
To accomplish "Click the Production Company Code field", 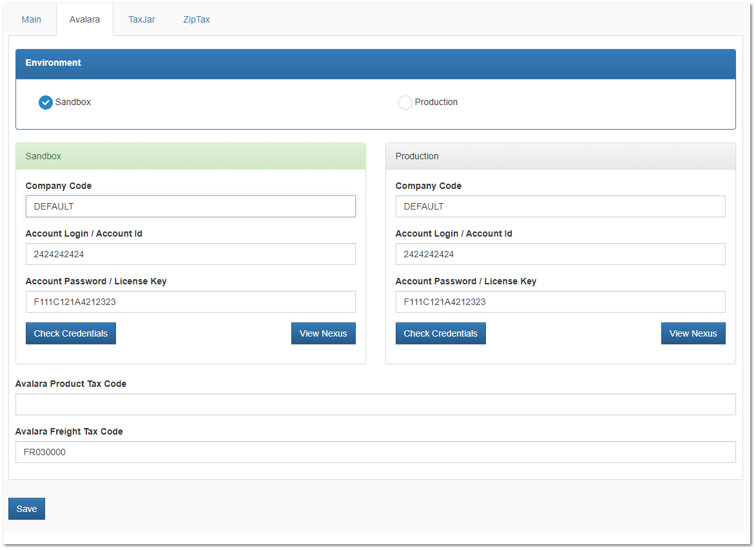I will 560,206.
